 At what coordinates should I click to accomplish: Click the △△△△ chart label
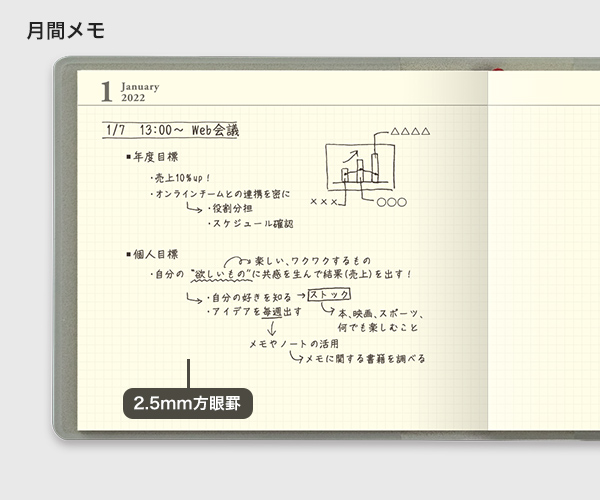click(x=410, y=132)
